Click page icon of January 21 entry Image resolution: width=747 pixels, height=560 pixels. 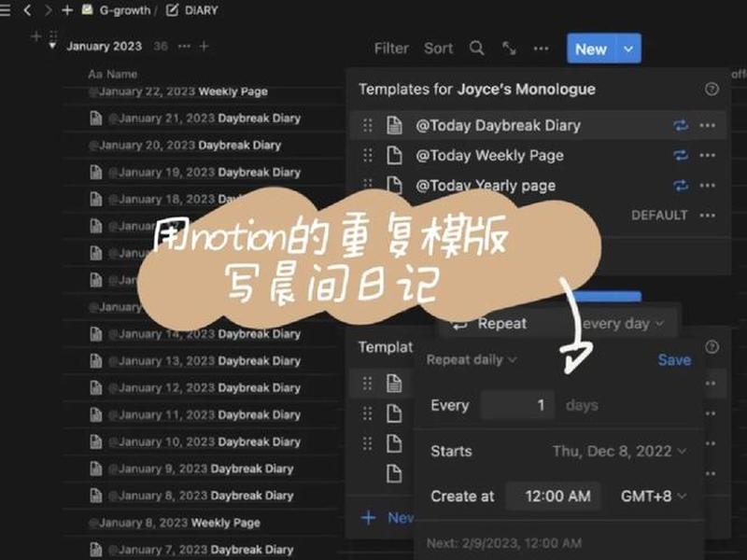96,119
